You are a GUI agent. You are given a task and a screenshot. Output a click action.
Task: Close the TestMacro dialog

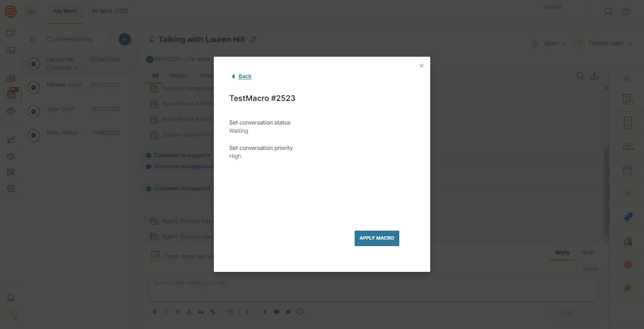click(x=421, y=66)
